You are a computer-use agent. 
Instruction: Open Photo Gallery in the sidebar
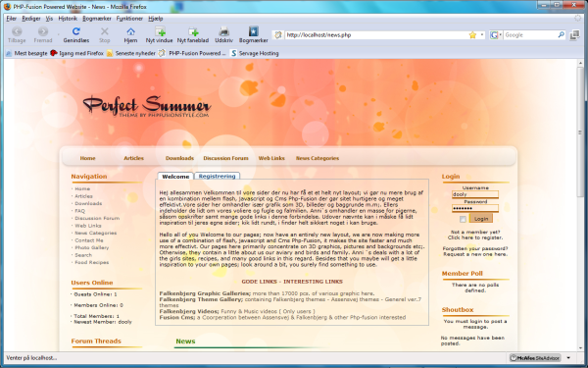point(92,248)
